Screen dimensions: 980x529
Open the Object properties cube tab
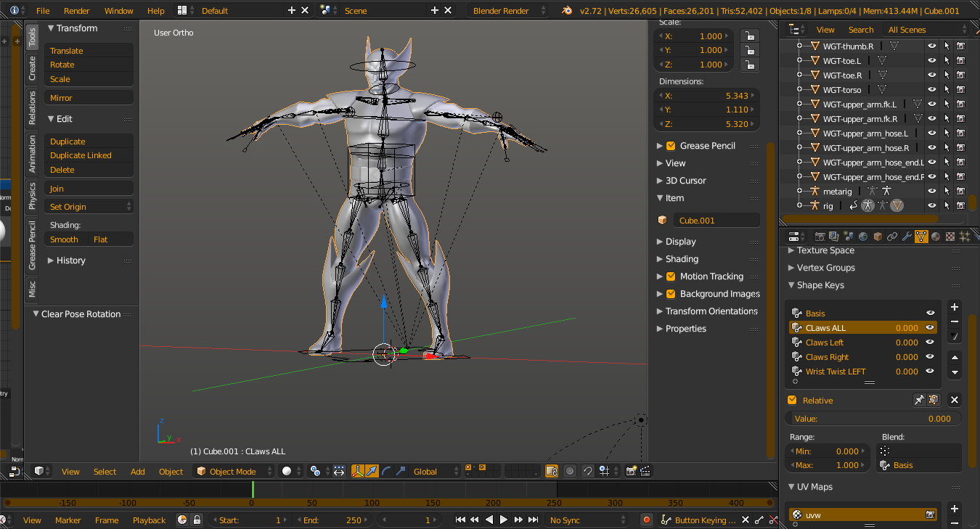pos(878,237)
